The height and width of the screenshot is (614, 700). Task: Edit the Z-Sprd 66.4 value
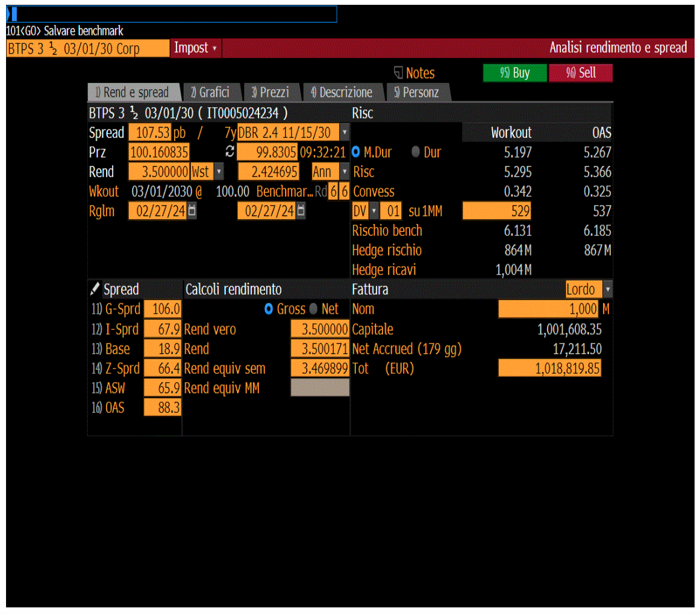[x=163, y=368]
